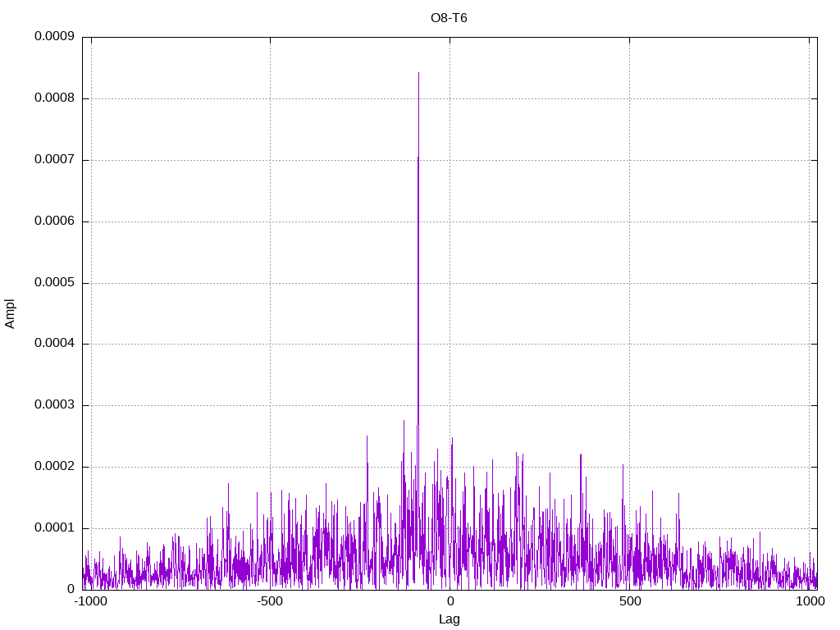Viewport: 840px width, 630px height.
Task: Click the 0.0001 y-axis tick label
Action: [x=54, y=528]
